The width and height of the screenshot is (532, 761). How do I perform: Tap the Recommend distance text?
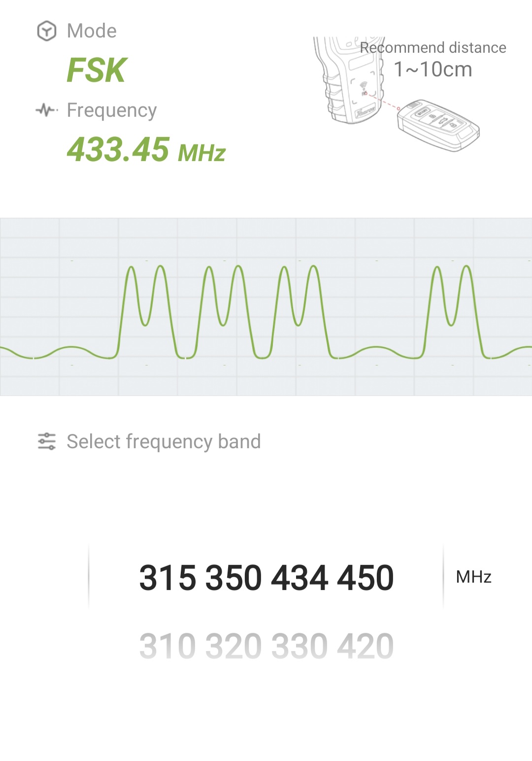point(433,48)
